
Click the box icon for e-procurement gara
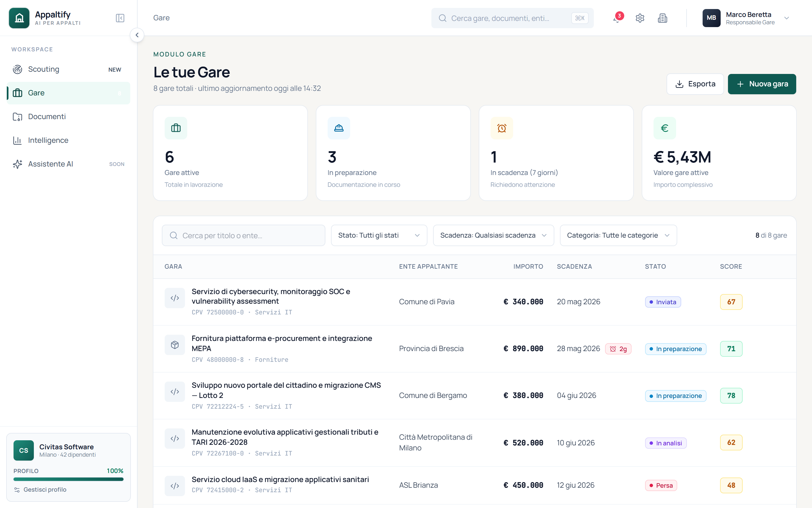tap(175, 345)
